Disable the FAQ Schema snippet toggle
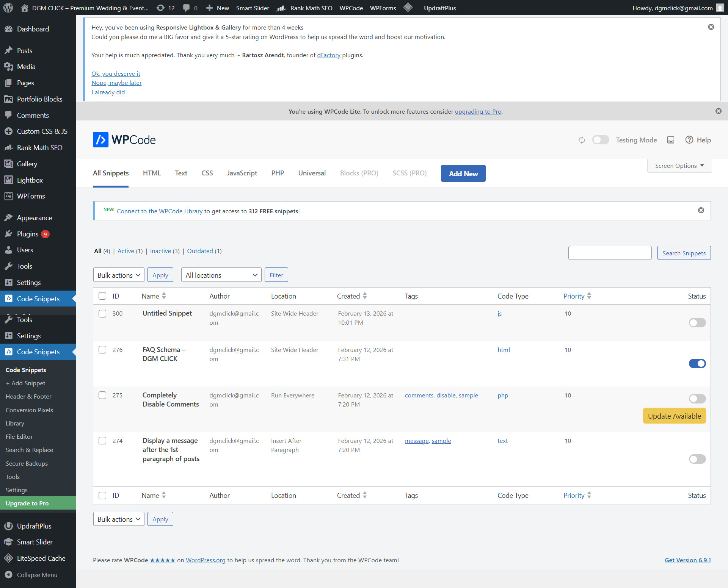Image resolution: width=728 pixels, height=588 pixels. click(697, 364)
